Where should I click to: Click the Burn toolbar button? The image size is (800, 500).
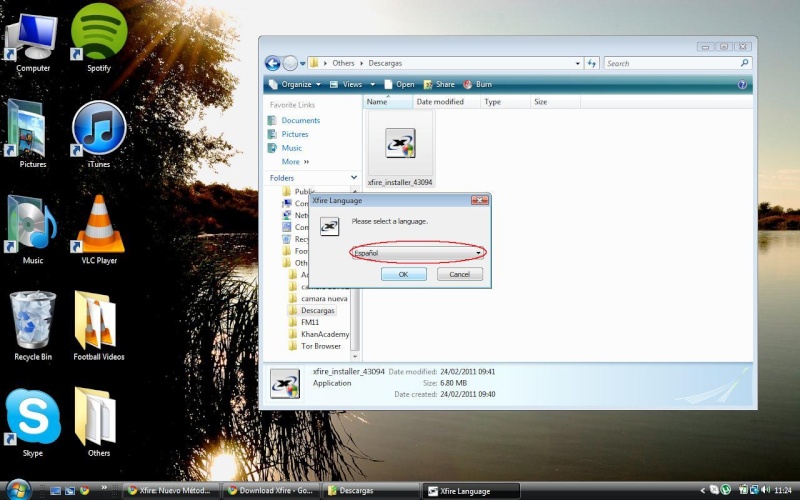(478, 85)
